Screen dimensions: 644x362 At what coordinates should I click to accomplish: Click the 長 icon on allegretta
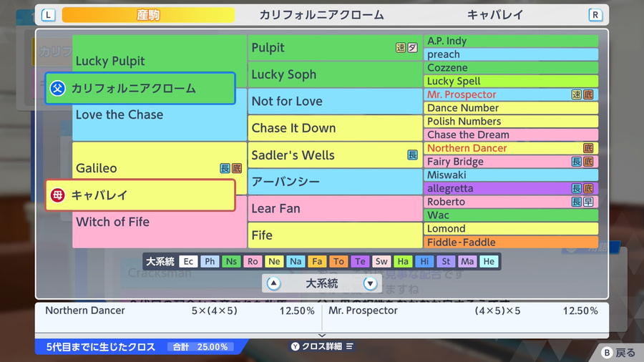(576, 188)
